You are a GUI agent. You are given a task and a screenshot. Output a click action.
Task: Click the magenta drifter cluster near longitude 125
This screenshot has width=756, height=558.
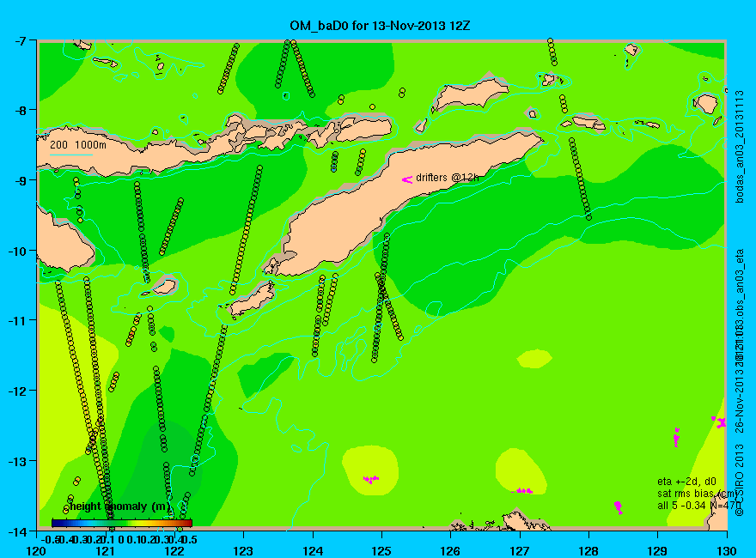pos(371,479)
